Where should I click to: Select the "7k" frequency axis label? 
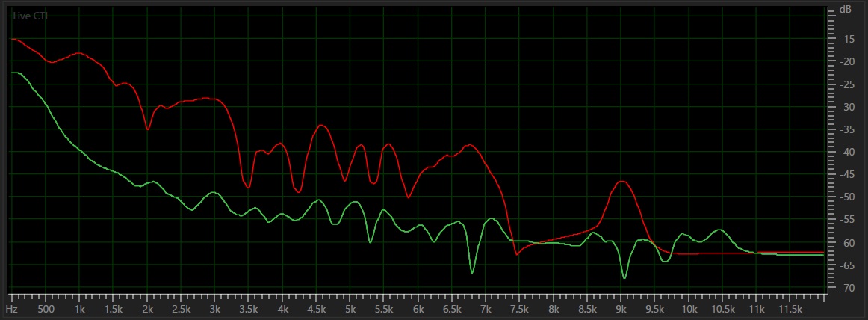[x=486, y=309]
